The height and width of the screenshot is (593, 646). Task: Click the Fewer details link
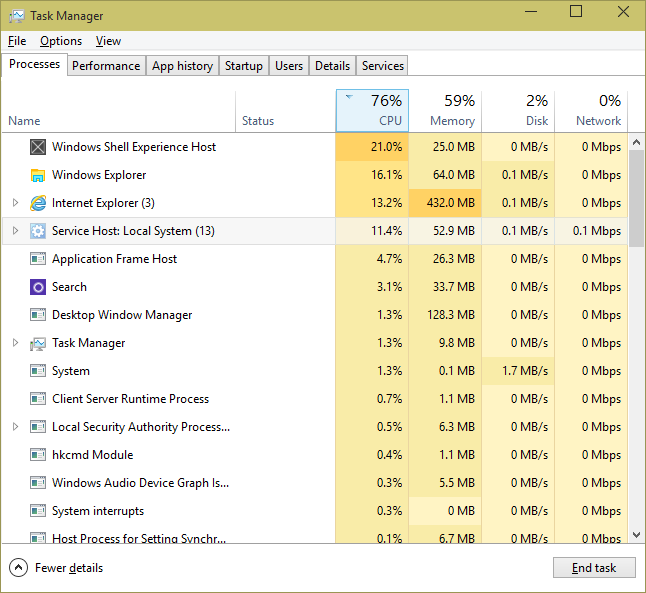point(69,568)
